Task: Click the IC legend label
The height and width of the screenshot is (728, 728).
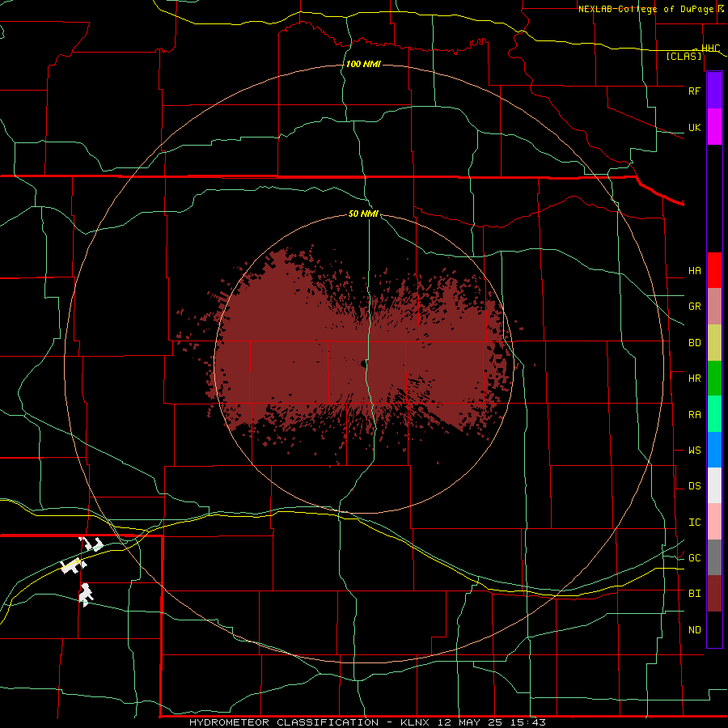Action: tap(694, 522)
